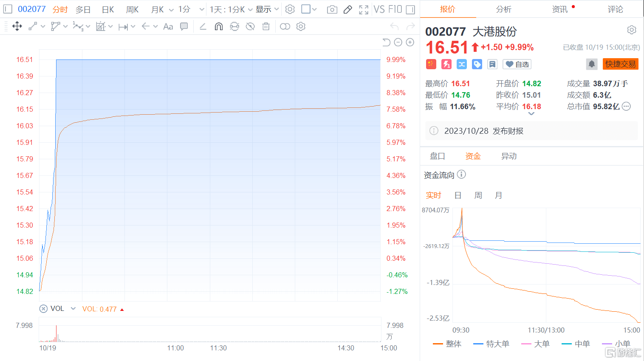Remove the VOL indicator with its X
Image resolution: width=644 pixels, height=361 pixels.
tap(43, 308)
